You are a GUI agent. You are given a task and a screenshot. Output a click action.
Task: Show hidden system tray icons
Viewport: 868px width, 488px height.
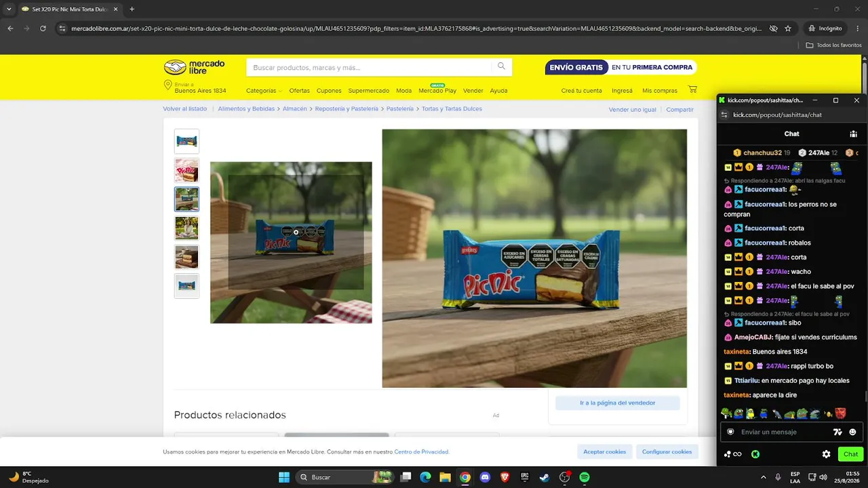[764, 477]
